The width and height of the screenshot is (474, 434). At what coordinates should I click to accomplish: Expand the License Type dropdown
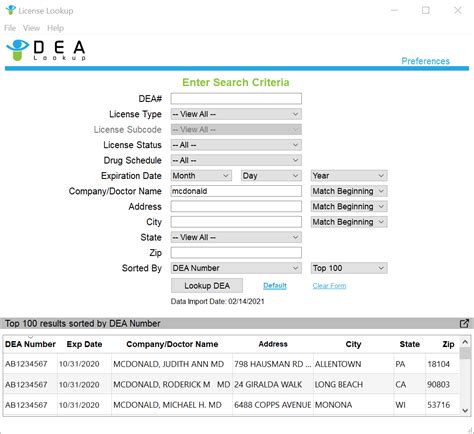pos(236,114)
